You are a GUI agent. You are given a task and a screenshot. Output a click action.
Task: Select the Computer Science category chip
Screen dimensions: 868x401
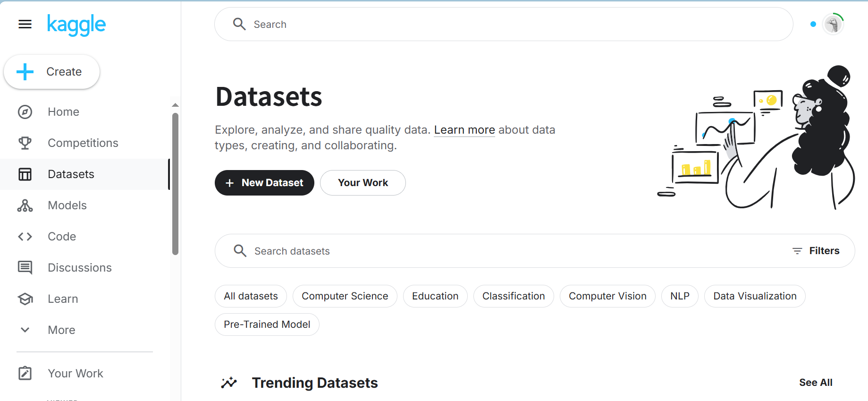345,296
